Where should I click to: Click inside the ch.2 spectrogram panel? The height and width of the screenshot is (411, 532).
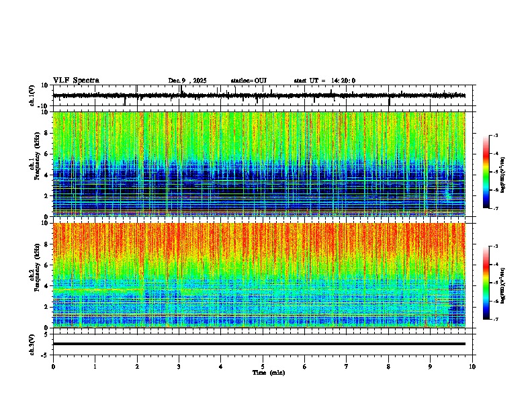pos(259,275)
